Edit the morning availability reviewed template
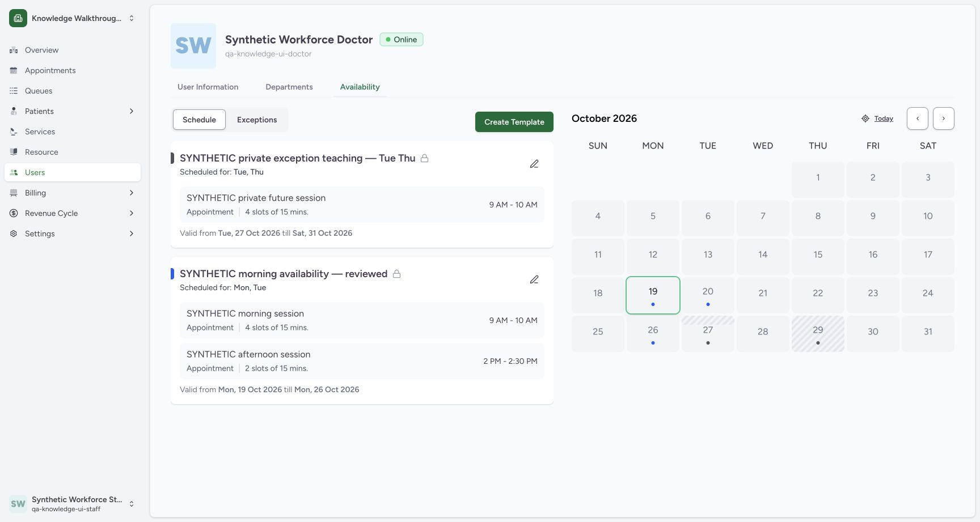Image resolution: width=980 pixels, height=522 pixels. tap(534, 279)
